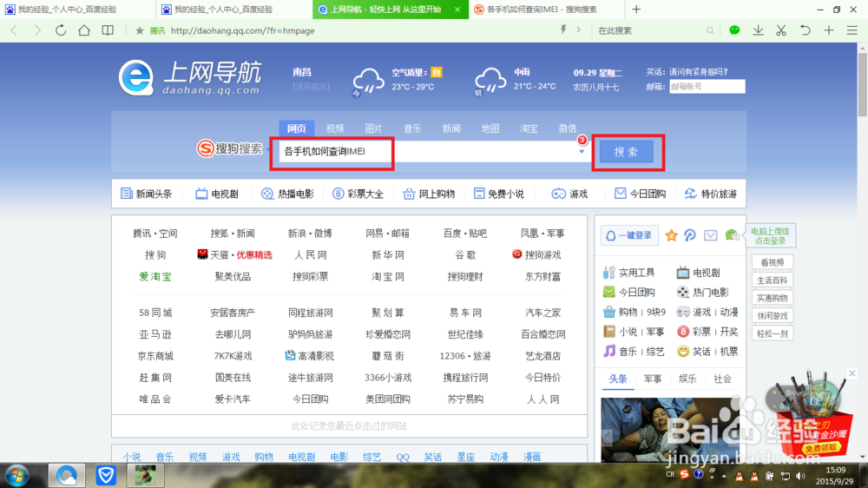Image resolution: width=868 pixels, height=488 pixels.
Task: Open the 今日团购 link in top nav row
Action: 641,194
